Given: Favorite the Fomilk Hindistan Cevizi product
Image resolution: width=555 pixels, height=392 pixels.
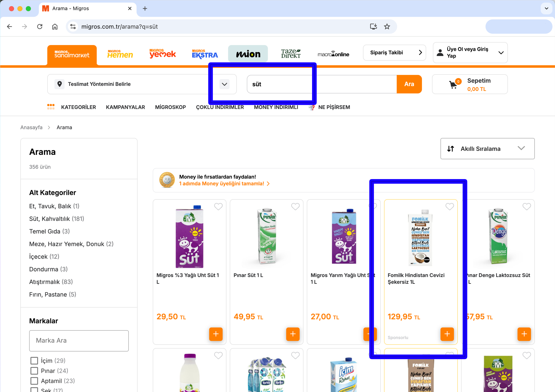Looking at the screenshot, I should tap(449, 206).
